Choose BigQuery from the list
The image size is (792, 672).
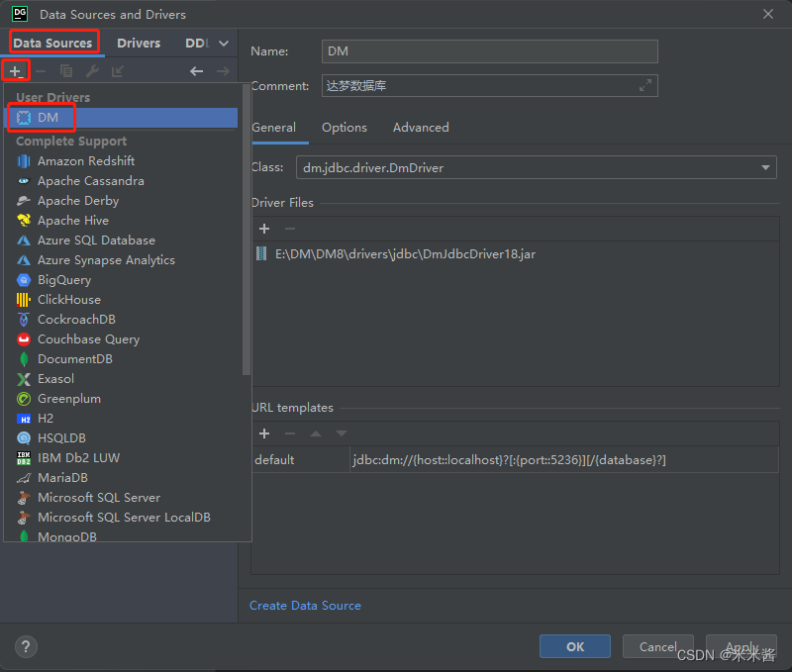pos(121,280)
